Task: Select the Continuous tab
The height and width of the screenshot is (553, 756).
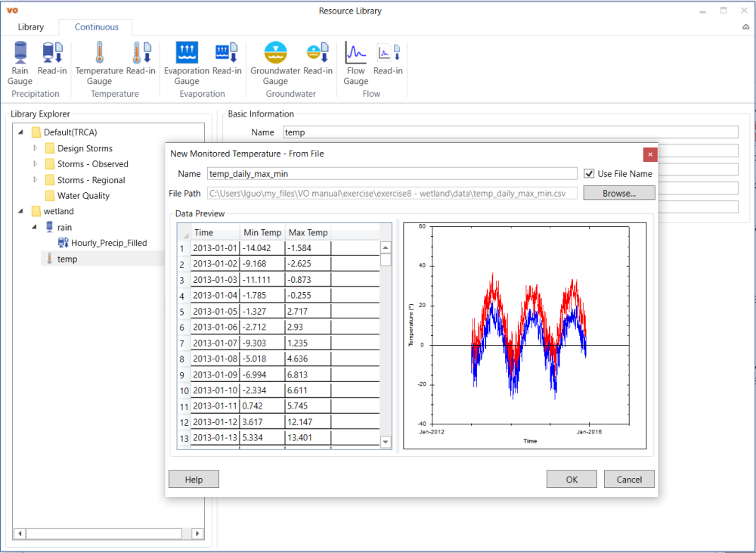Action: click(x=97, y=27)
